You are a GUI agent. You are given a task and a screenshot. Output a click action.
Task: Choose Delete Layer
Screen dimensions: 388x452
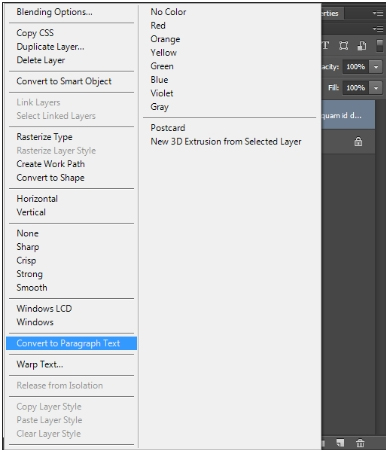click(x=41, y=60)
